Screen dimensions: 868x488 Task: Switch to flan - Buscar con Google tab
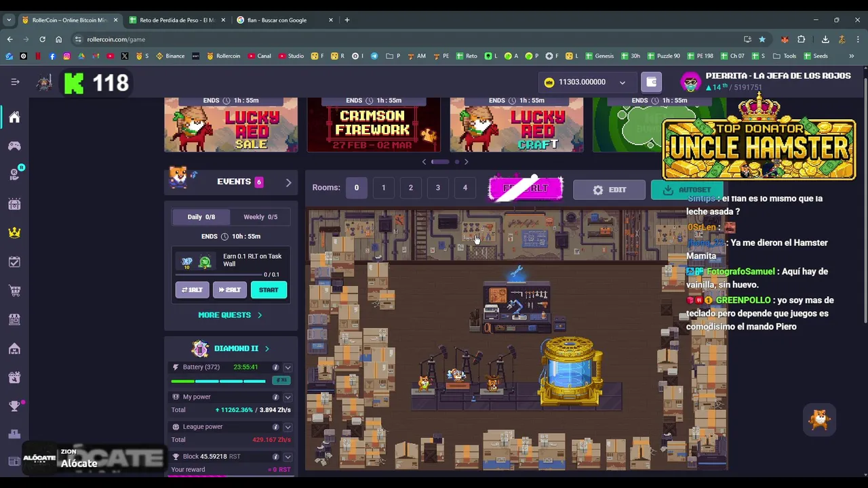point(284,20)
